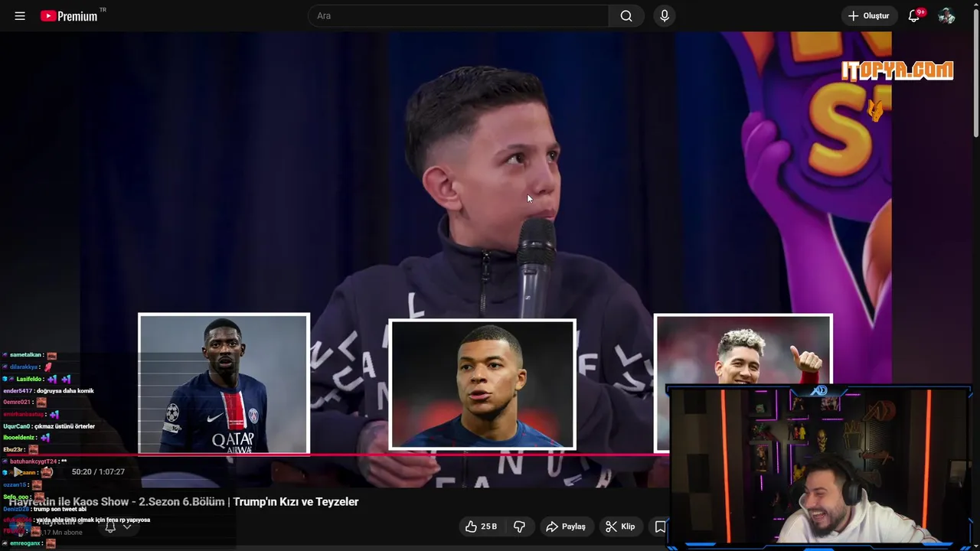Click username Lasifeldo in chat overlay

point(29,379)
